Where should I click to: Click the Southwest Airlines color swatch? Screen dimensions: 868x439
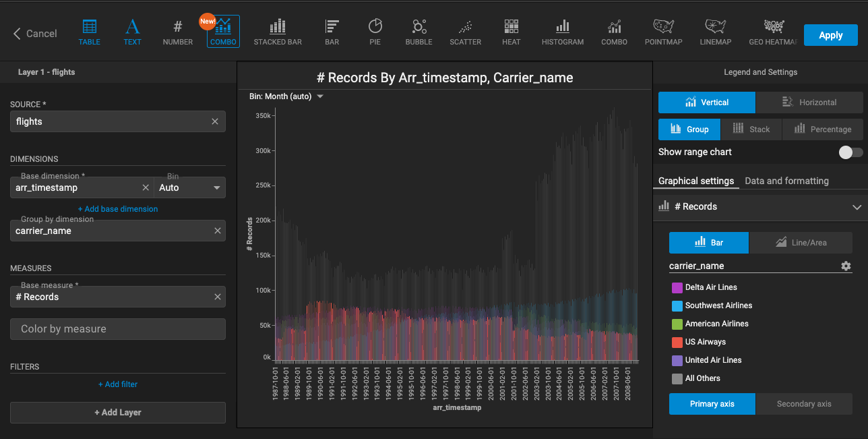pyautogui.click(x=677, y=306)
